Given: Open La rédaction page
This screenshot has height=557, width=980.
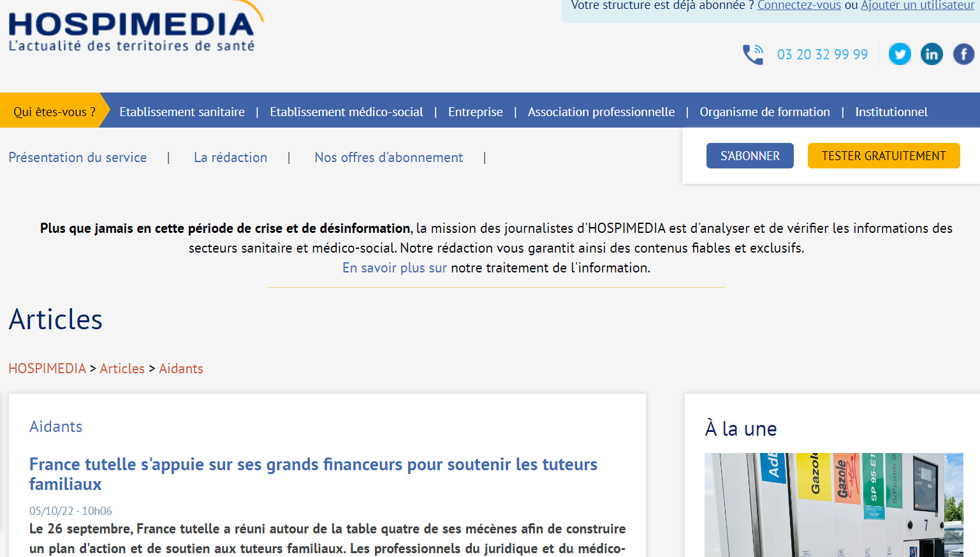Looking at the screenshot, I should pos(230,158).
